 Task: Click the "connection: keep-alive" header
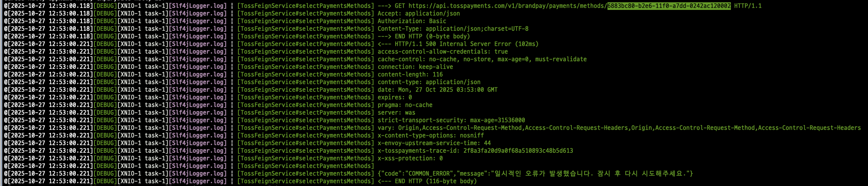(415, 67)
